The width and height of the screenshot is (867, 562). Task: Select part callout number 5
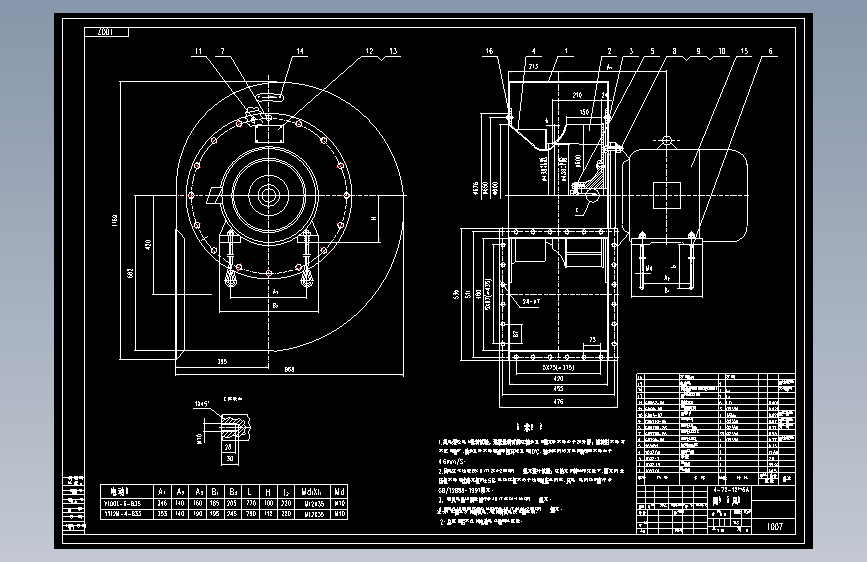(x=652, y=51)
